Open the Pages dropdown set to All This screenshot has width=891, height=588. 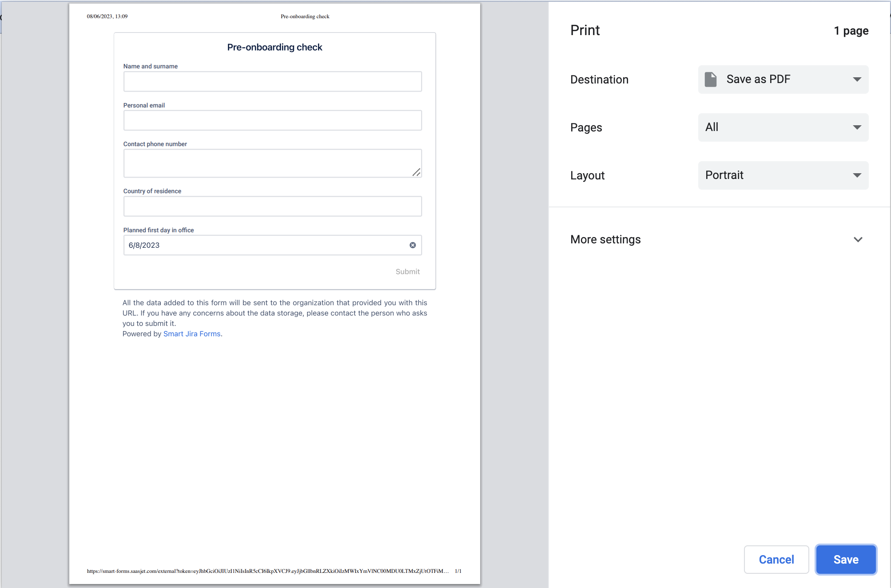[x=783, y=127]
